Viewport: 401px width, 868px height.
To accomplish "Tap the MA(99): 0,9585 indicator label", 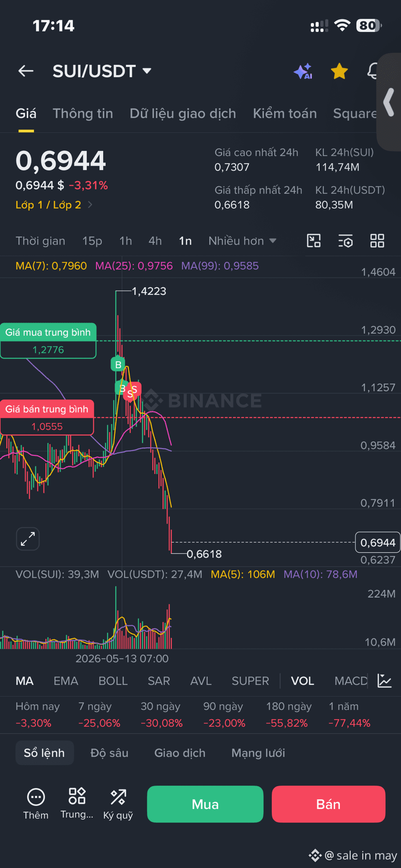I will pyautogui.click(x=220, y=266).
